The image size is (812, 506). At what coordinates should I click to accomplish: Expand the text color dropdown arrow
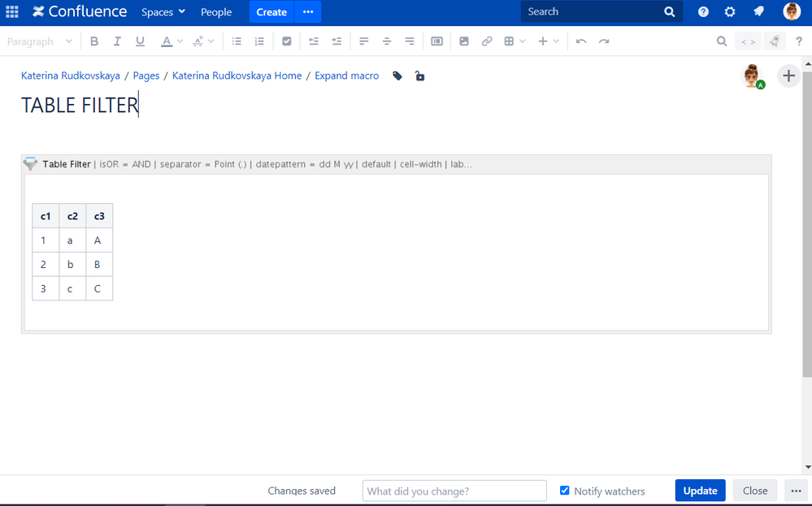pos(180,41)
